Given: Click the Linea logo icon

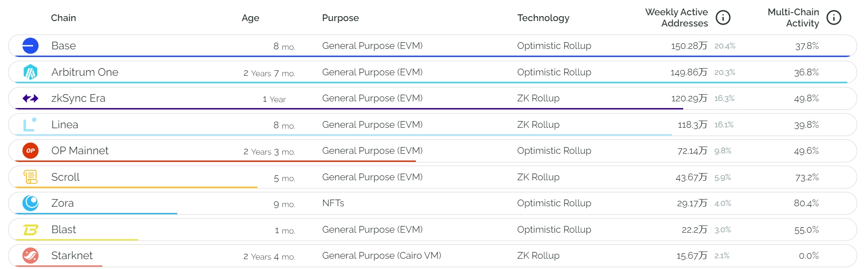Looking at the screenshot, I should (30, 125).
